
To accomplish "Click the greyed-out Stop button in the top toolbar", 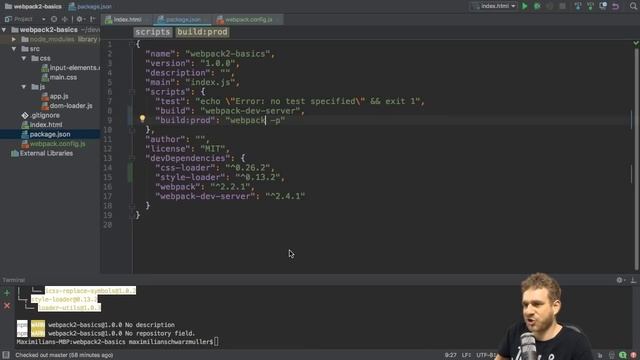I will pos(562,6).
